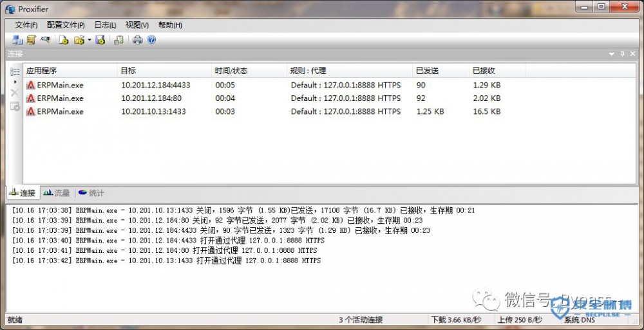Click the 17:03:42 log entry

pos(166,261)
